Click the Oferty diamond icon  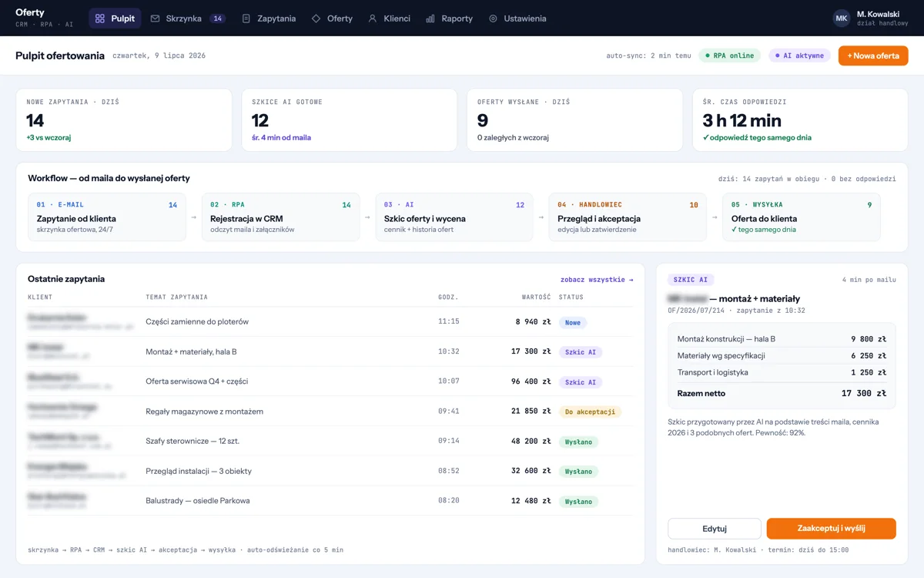click(316, 18)
